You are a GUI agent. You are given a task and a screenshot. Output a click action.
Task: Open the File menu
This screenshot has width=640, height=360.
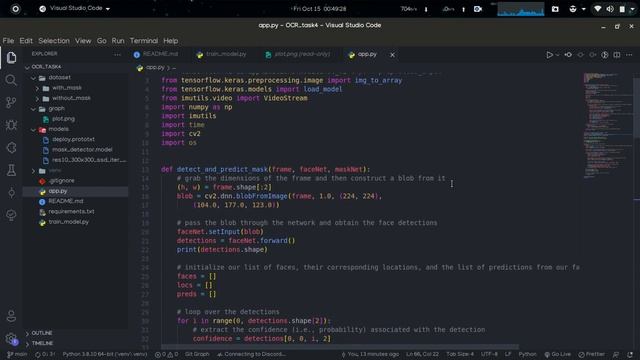click(8, 41)
